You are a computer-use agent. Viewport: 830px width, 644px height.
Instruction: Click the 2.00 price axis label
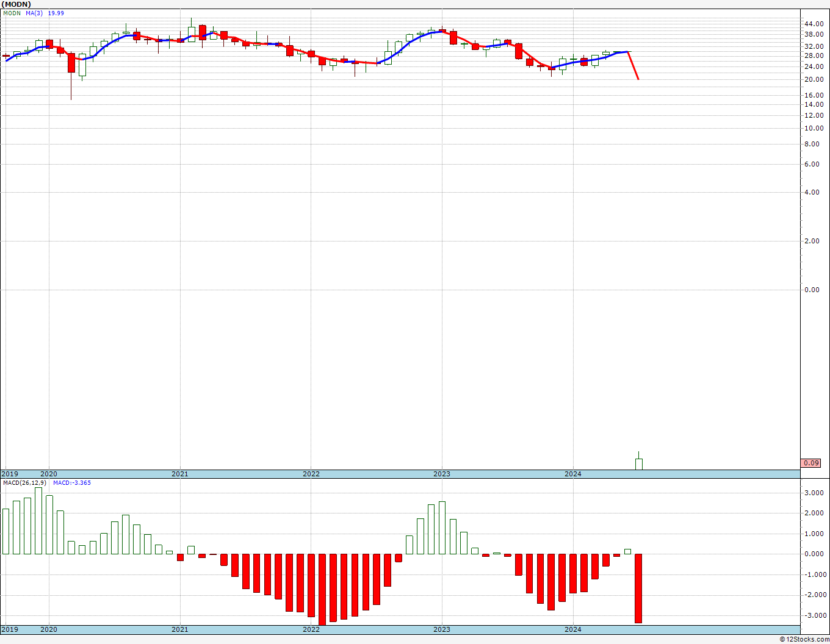812,241
